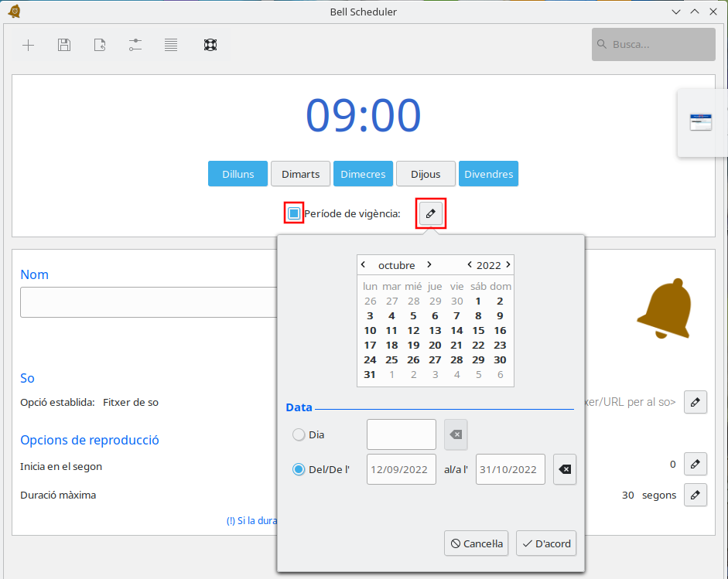The width and height of the screenshot is (728, 579).
Task: Click the save floppy disk icon
Action: coord(64,45)
